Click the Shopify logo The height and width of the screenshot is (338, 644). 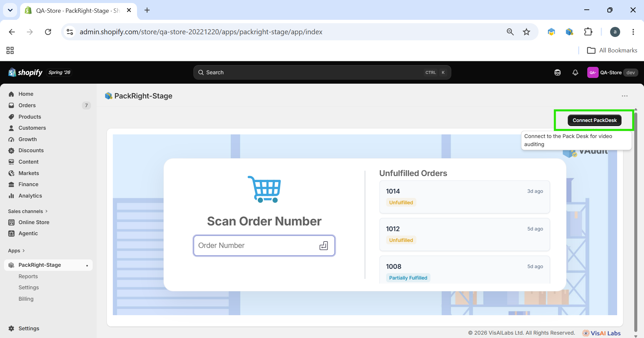point(26,73)
